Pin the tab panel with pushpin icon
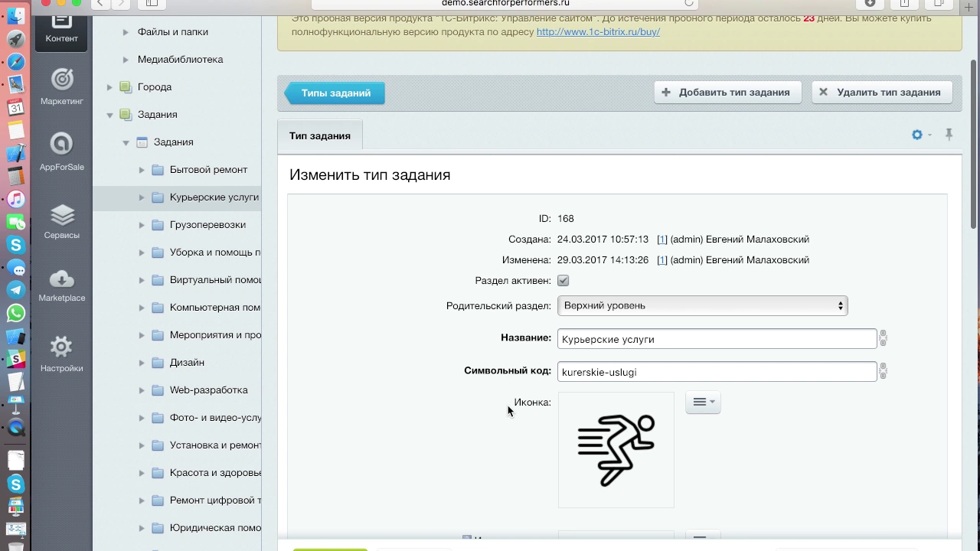The image size is (980, 551). (949, 135)
